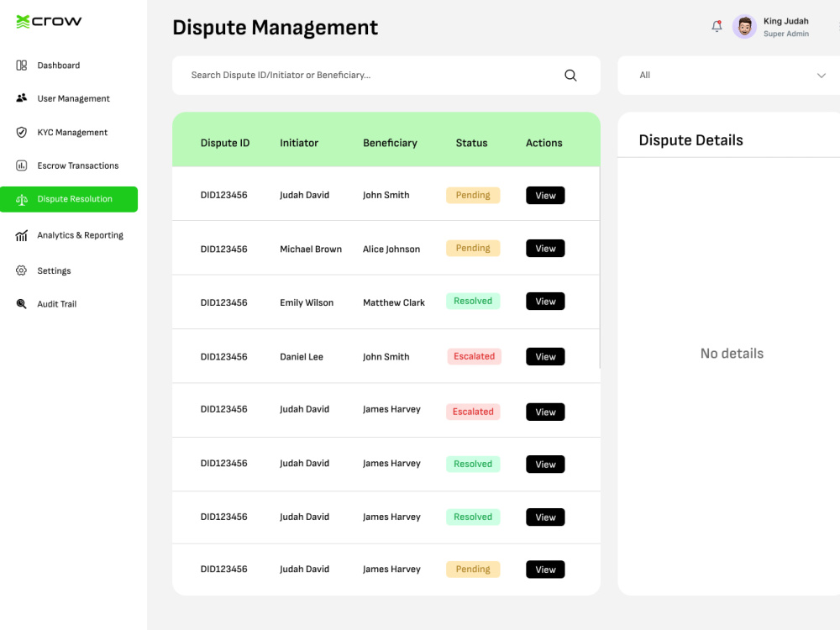The image size is (840, 630).
Task: Click the Super Admin role label
Action: pyautogui.click(x=786, y=34)
